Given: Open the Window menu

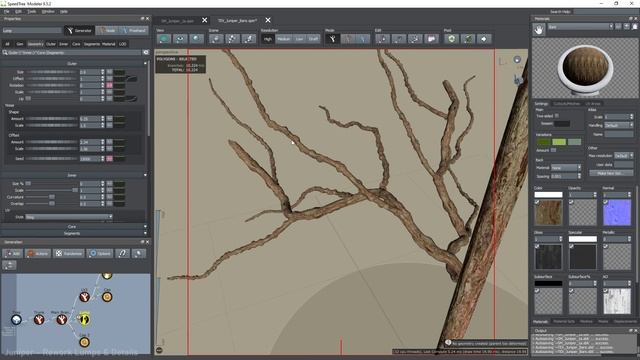Looking at the screenshot, I should [48, 11].
